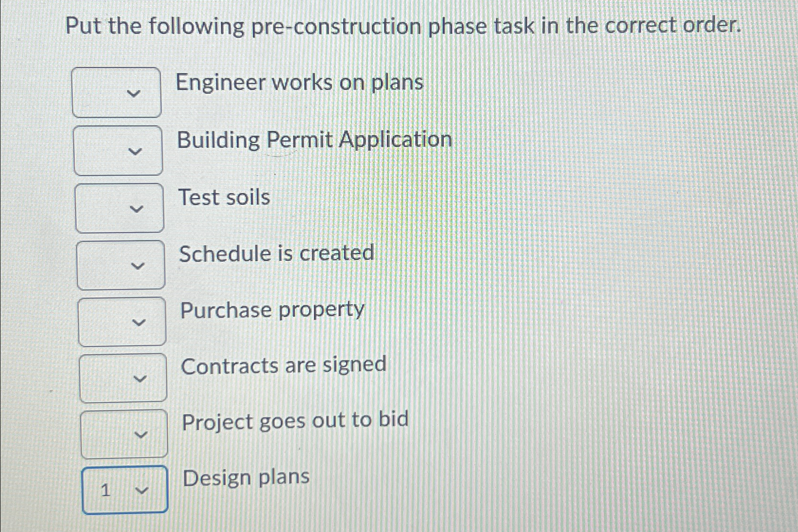The height and width of the screenshot is (532, 798).
Task: Open the dropdown beside Contracts are signed
Action: [123, 378]
